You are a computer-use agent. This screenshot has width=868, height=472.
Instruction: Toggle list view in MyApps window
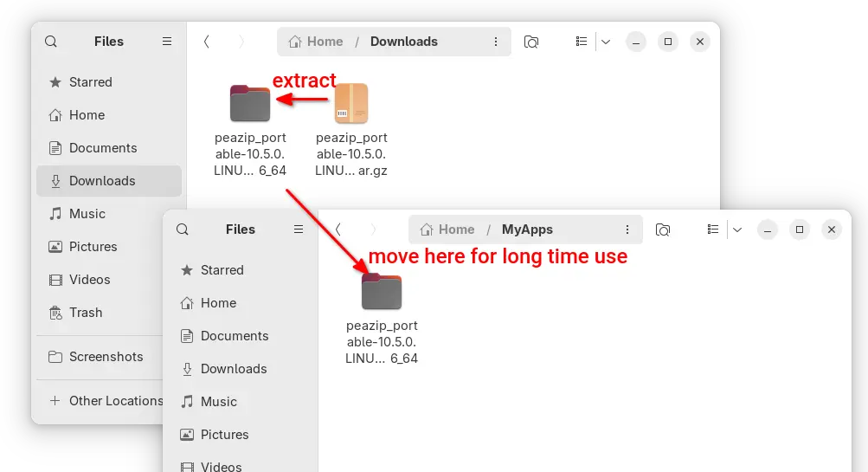[713, 230]
